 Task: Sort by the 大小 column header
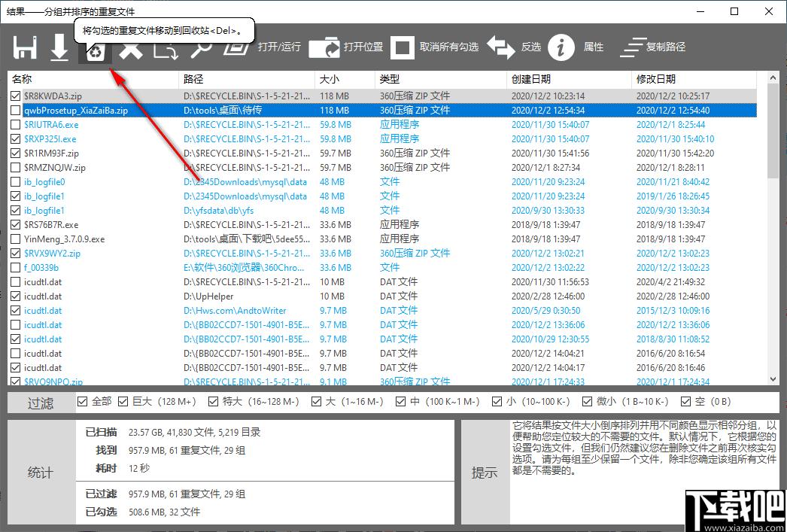point(345,79)
